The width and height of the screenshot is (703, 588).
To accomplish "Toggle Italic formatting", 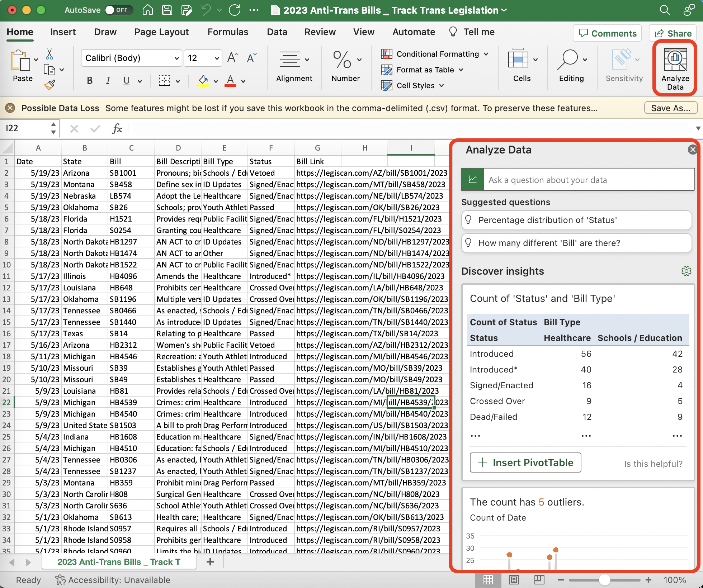I will [108, 81].
